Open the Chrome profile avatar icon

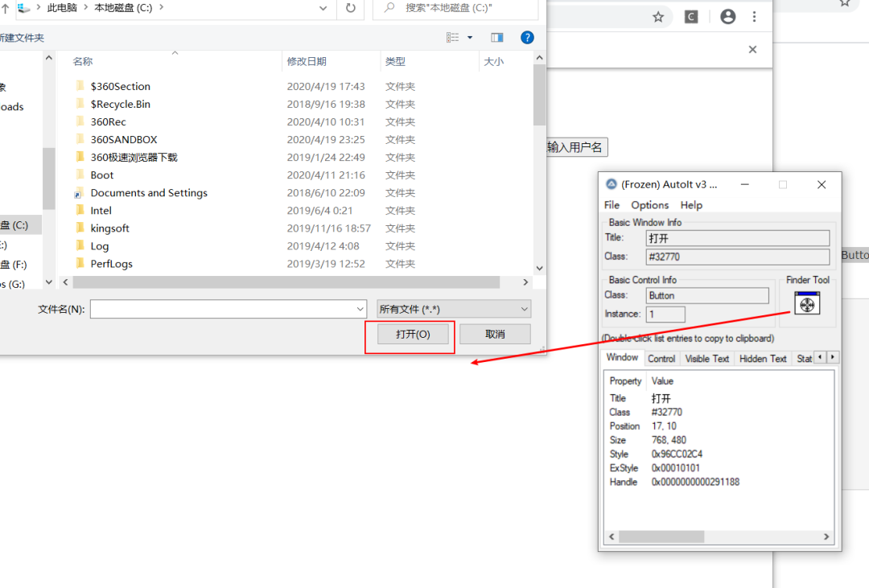point(727,17)
